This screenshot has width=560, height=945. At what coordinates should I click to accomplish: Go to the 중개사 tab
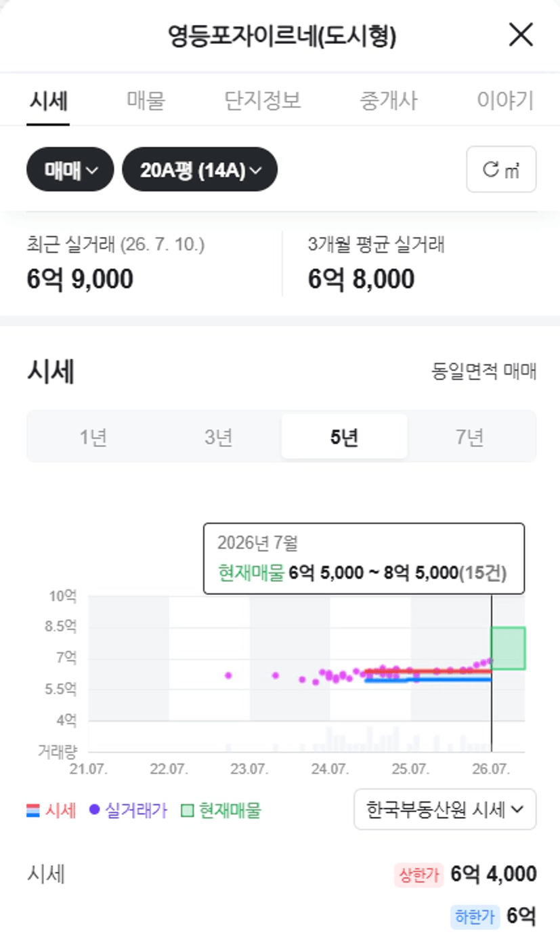pyautogui.click(x=389, y=101)
